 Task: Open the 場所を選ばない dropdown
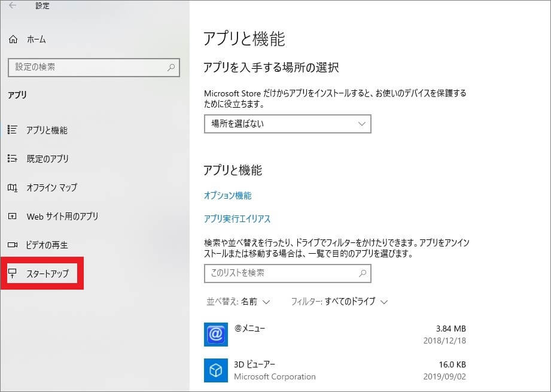click(x=287, y=124)
